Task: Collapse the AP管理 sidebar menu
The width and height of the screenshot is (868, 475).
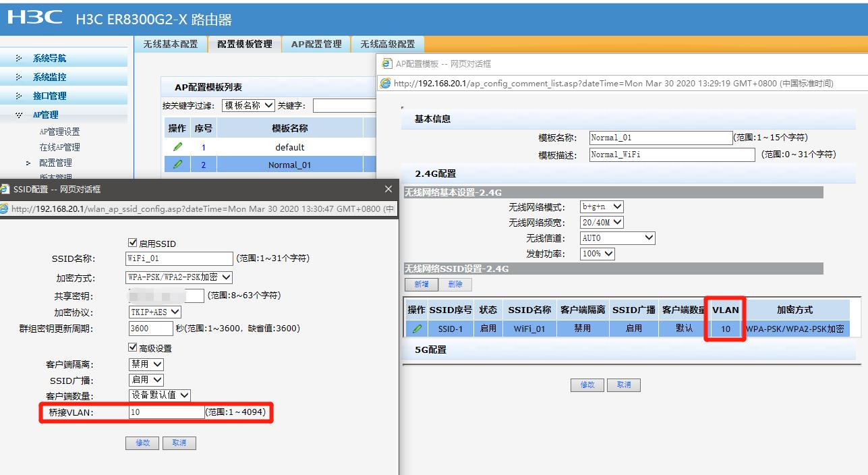Action: coord(45,115)
